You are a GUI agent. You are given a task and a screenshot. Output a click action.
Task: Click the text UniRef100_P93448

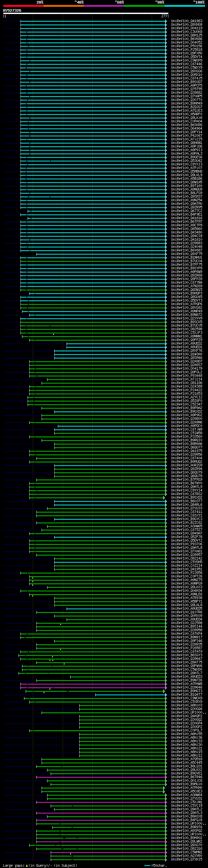(187, 376)
